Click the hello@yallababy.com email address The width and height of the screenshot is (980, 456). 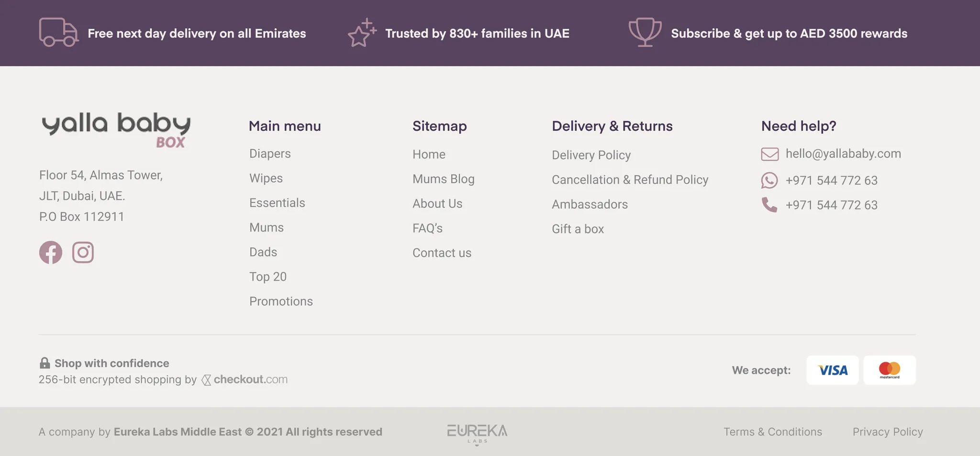(x=843, y=154)
